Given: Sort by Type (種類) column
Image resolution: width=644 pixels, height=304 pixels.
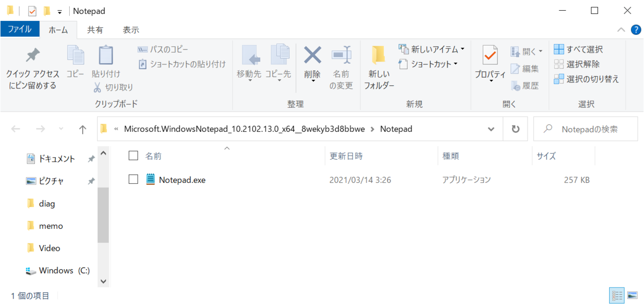Looking at the screenshot, I should [451, 156].
